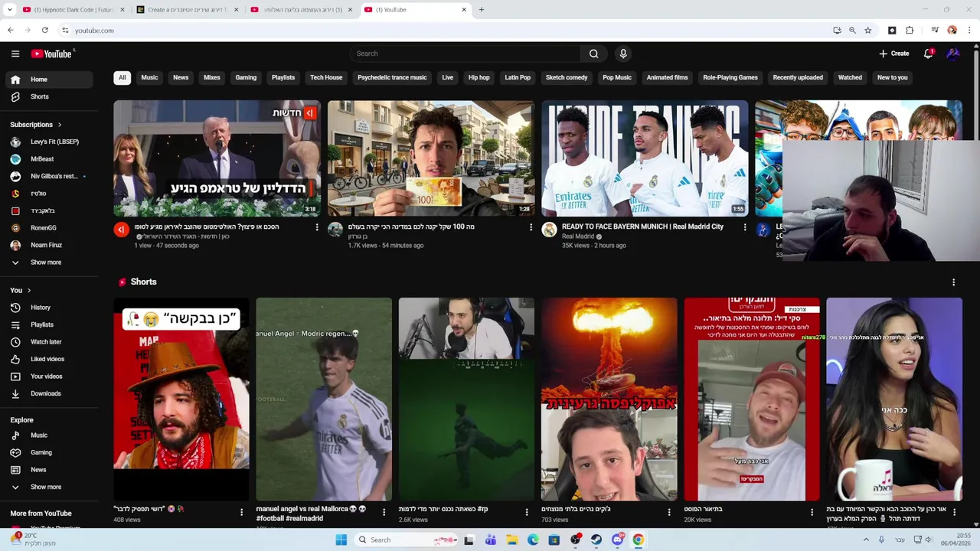Switch to Hypnotic Dark Code browser tab
The width and height of the screenshot is (980, 551).
click(74, 10)
